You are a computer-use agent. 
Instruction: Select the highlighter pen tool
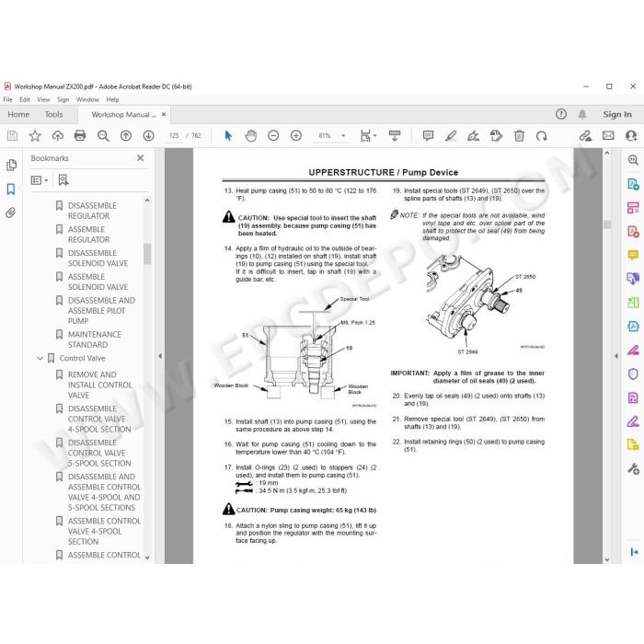[x=451, y=136]
